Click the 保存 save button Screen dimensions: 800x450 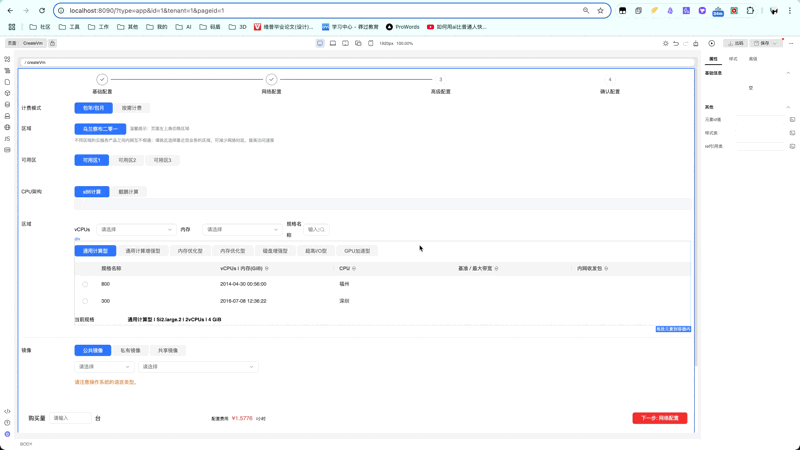(x=762, y=43)
